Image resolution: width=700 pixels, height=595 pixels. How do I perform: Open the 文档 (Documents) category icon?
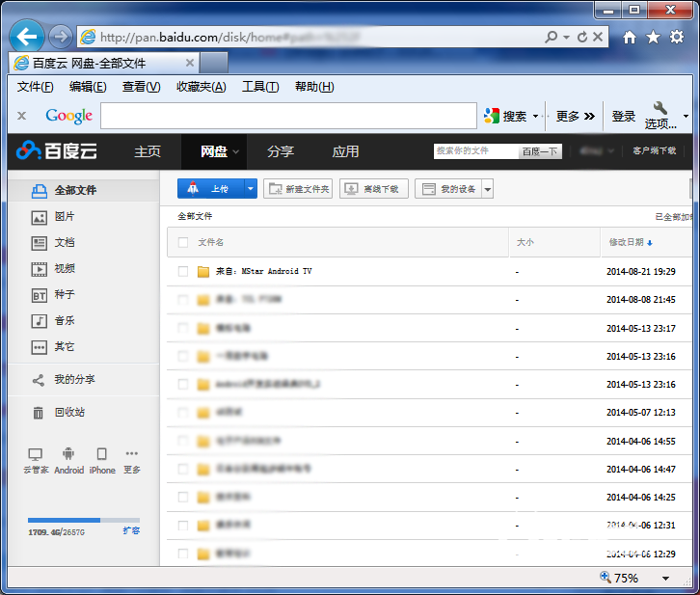click(x=39, y=243)
